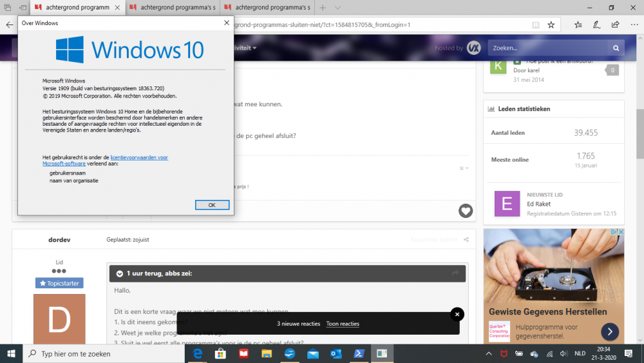
Task: Open Action Center notifications icon
Action: coord(629,353)
